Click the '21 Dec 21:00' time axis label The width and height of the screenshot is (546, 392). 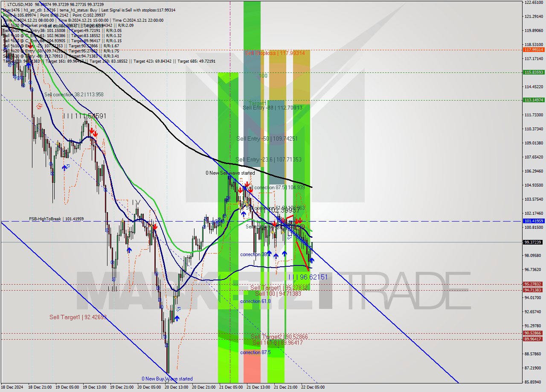(x=285, y=387)
